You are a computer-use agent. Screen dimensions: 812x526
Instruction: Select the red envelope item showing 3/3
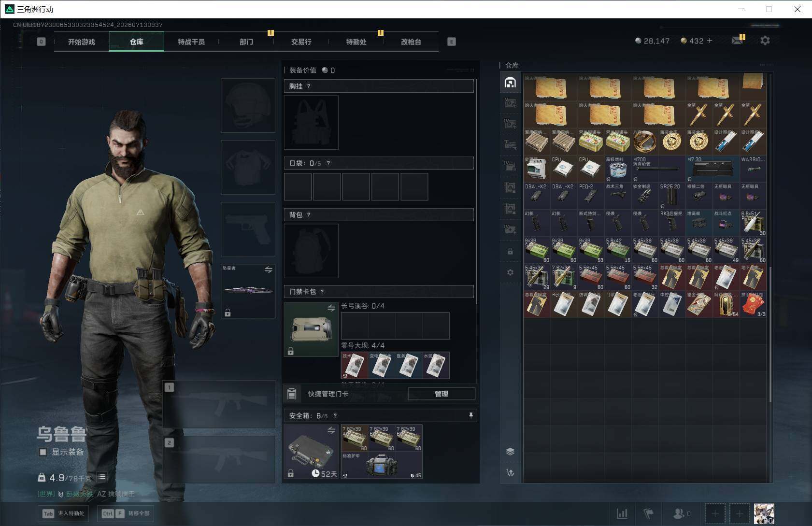pyautogui.click(x=753, y=303)
